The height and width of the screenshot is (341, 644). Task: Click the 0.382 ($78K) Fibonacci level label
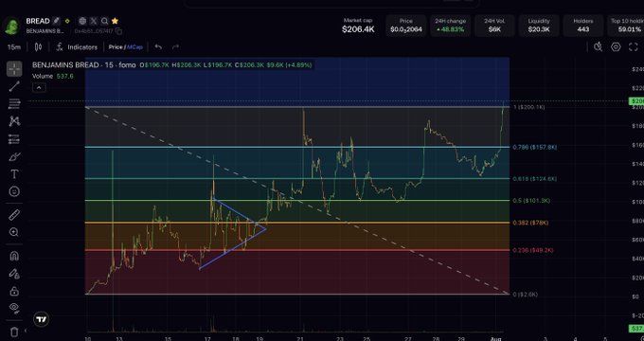coord(530,223)
